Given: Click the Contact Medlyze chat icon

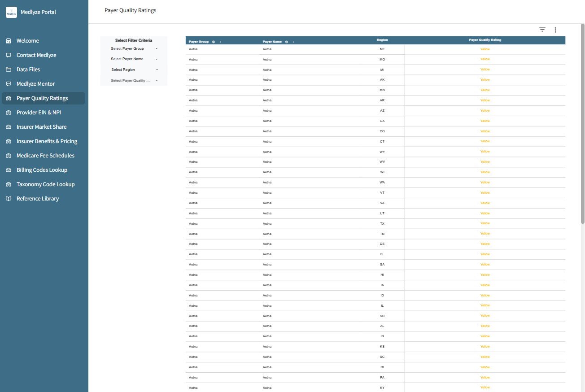Looking at the screenshot, I should tap(9, 55).
